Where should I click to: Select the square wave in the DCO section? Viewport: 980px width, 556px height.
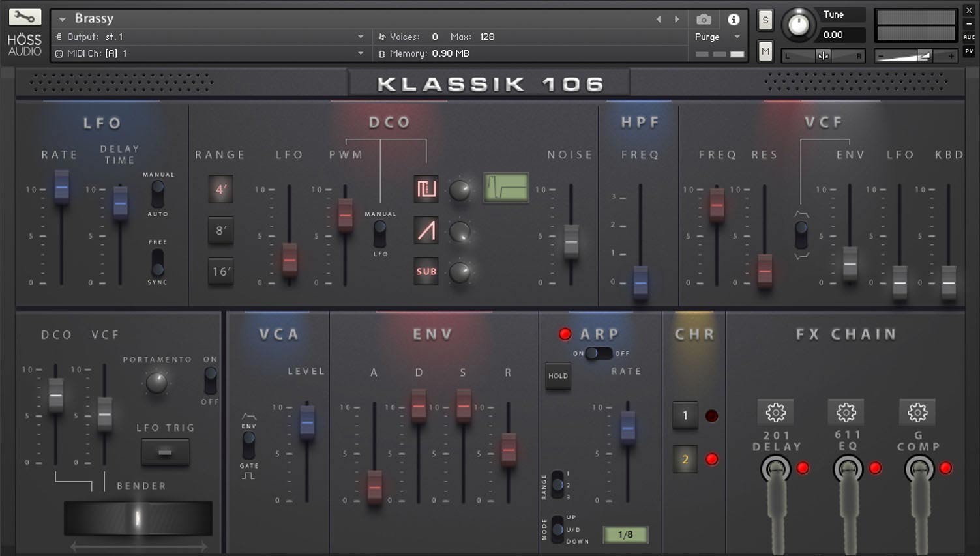coord(426,189)
